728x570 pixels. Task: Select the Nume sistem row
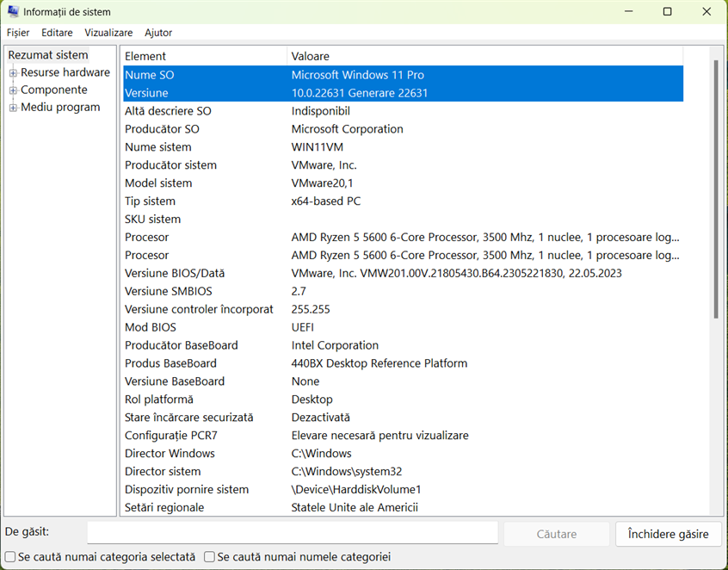point(403,147)
